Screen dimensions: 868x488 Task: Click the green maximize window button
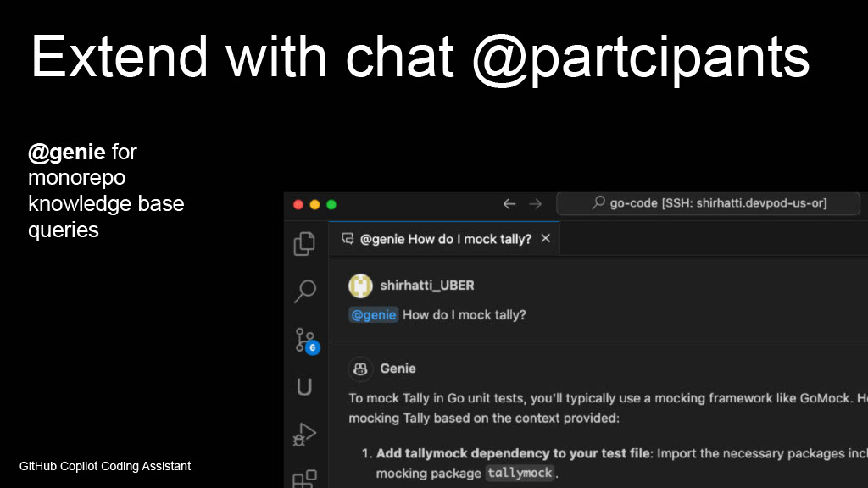[331, 205]
